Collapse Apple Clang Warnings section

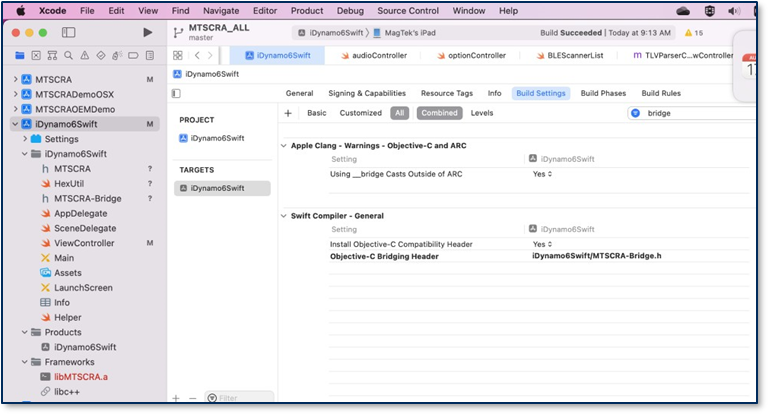284,146
